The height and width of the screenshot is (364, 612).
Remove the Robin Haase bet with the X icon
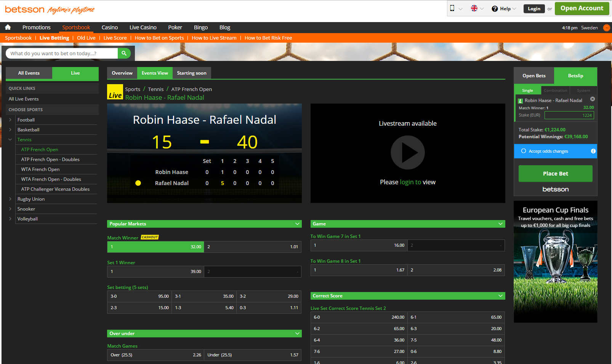tap(592, 99)
